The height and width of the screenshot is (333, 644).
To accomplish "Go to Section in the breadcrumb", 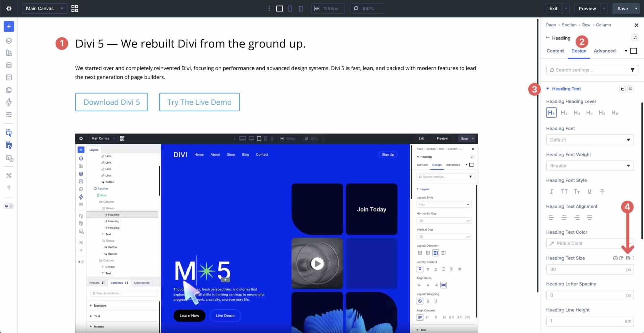I will pos(569,25).
